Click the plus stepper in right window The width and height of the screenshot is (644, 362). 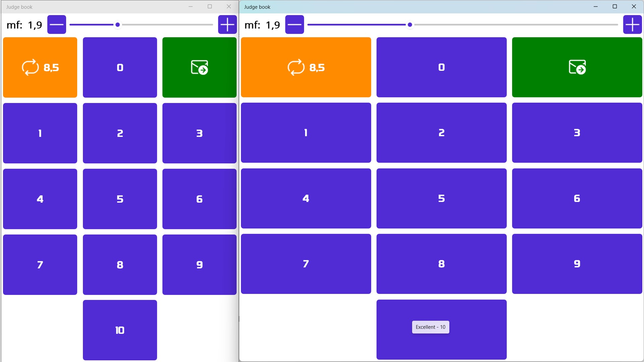coord(632,24)
